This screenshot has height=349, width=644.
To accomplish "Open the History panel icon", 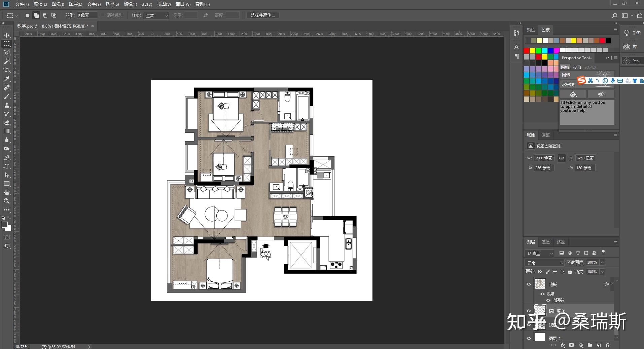I will click(517, 33).
